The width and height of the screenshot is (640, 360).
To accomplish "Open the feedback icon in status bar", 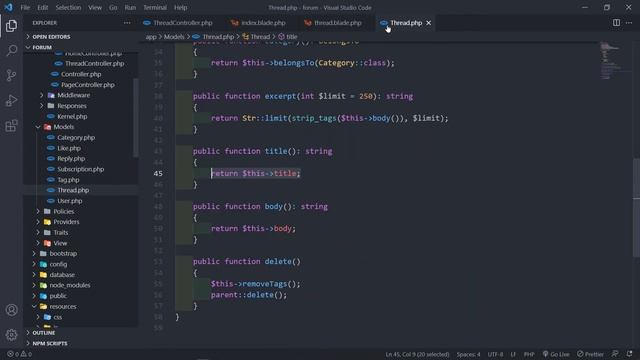I will 615,354.
